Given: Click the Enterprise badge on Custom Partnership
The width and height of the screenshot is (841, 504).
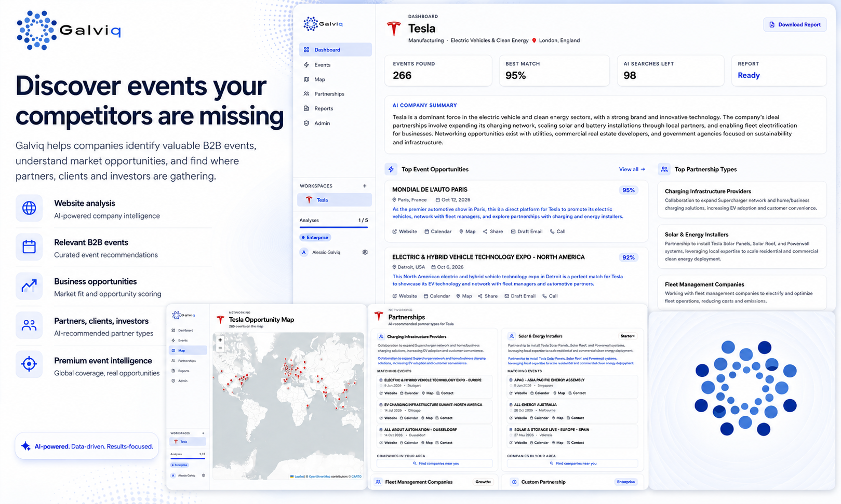Looking at the screenshot, I should [626, 482].
